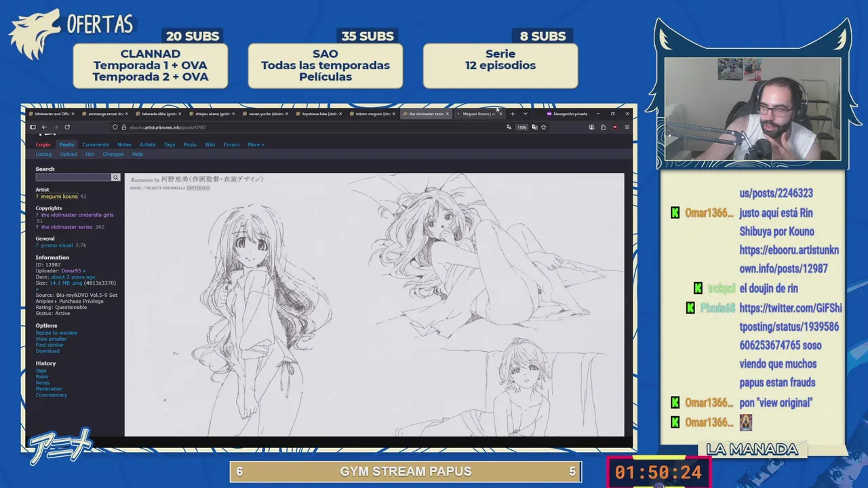Click the red extension icon in toolbar
This screenshot has width=868, height=488.
point(614,127)
